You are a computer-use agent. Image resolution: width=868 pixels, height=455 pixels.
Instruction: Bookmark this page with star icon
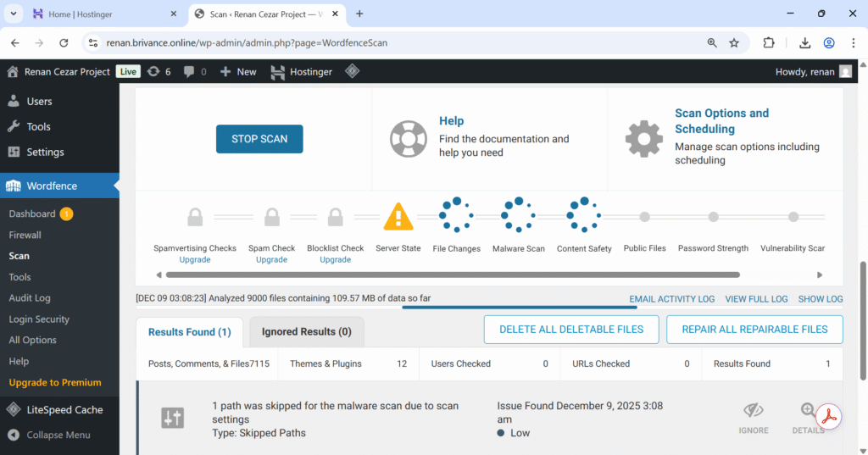coord(734,43)
